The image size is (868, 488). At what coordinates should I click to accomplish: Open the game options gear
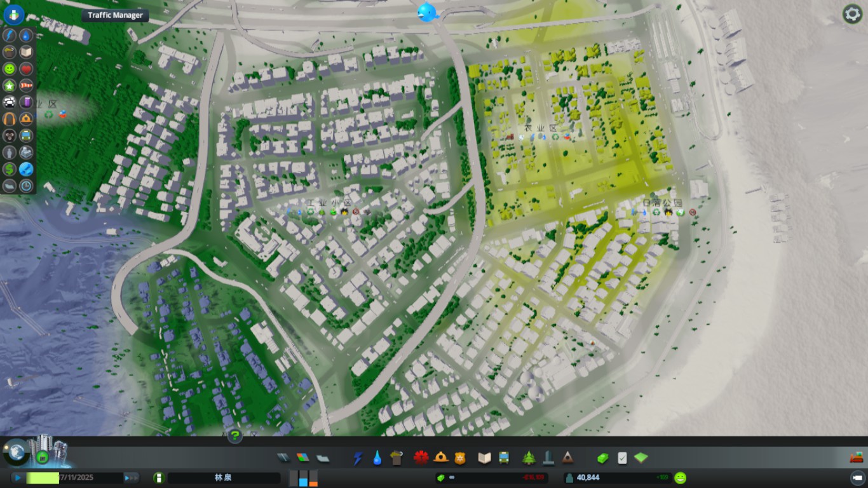click(852, 14)
